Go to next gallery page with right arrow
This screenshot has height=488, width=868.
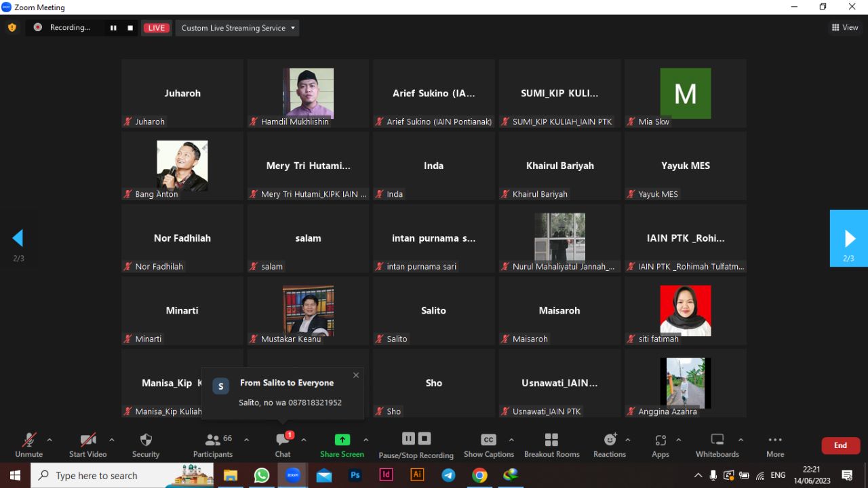tap(849, 238)
